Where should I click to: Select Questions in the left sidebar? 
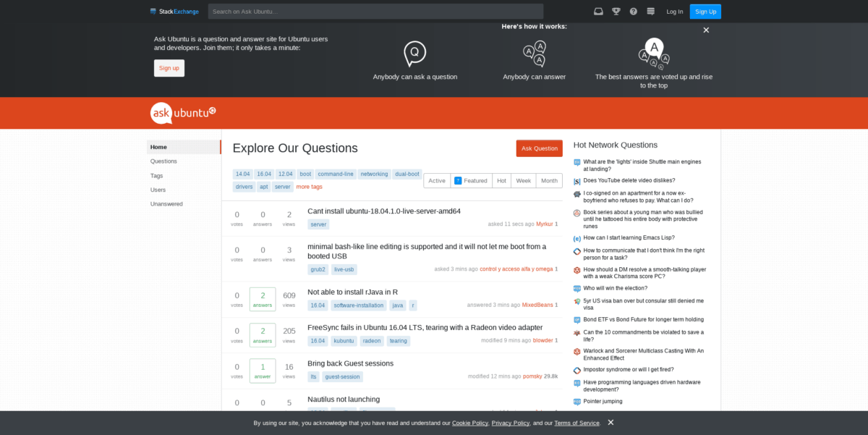(x=163, y=161)
